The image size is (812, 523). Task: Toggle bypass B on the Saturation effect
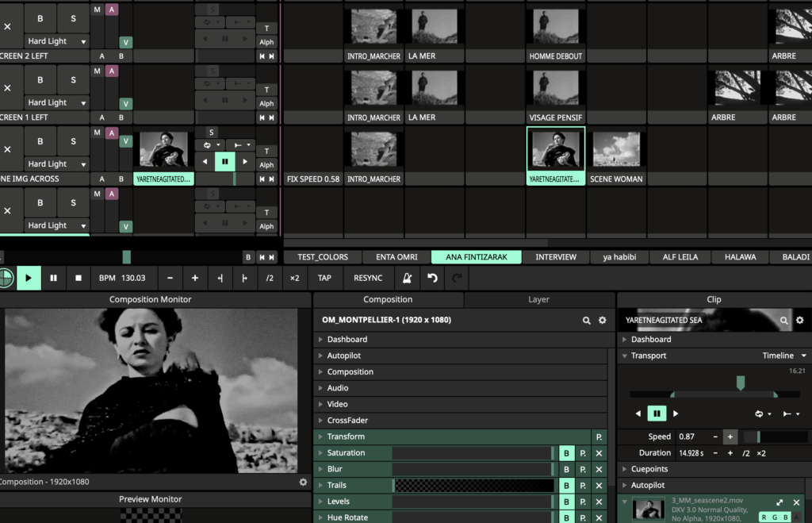(566, 453)
